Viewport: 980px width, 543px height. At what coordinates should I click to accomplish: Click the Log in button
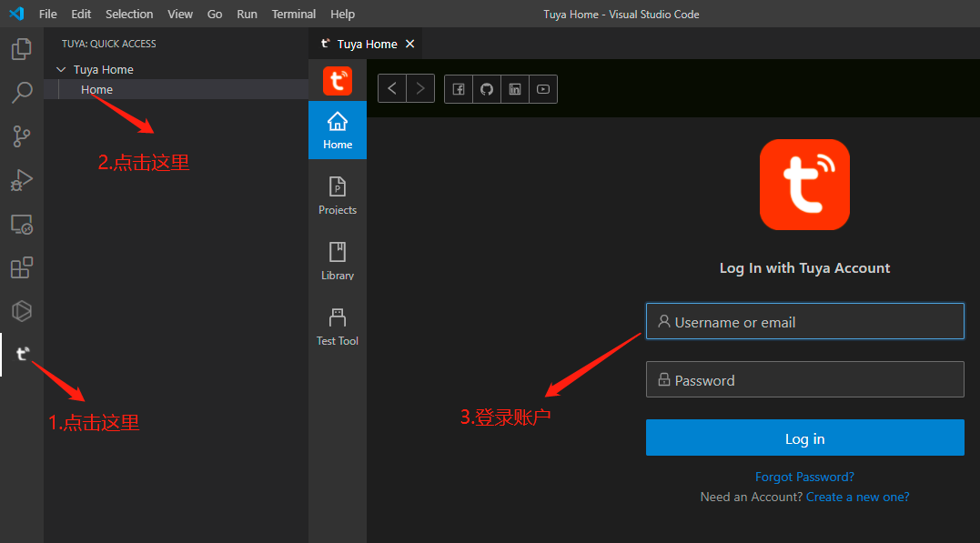(804, 437)
